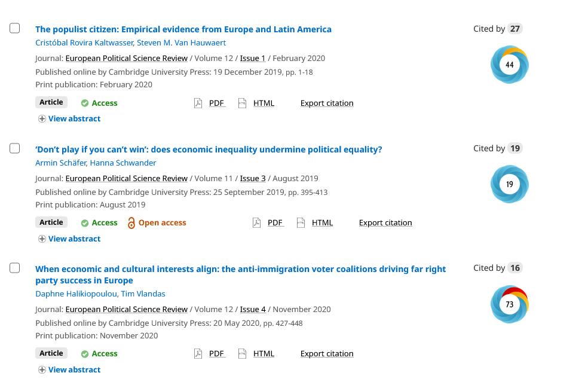
Task: Check the box for anti-immigration voter coalitions article
Action: [15, 268]
